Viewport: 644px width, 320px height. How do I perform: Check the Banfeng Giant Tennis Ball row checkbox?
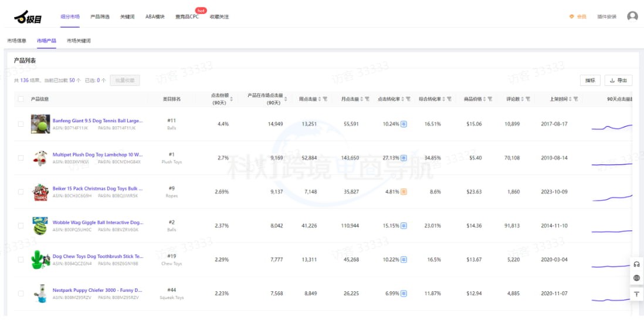(x=21, y=124)
